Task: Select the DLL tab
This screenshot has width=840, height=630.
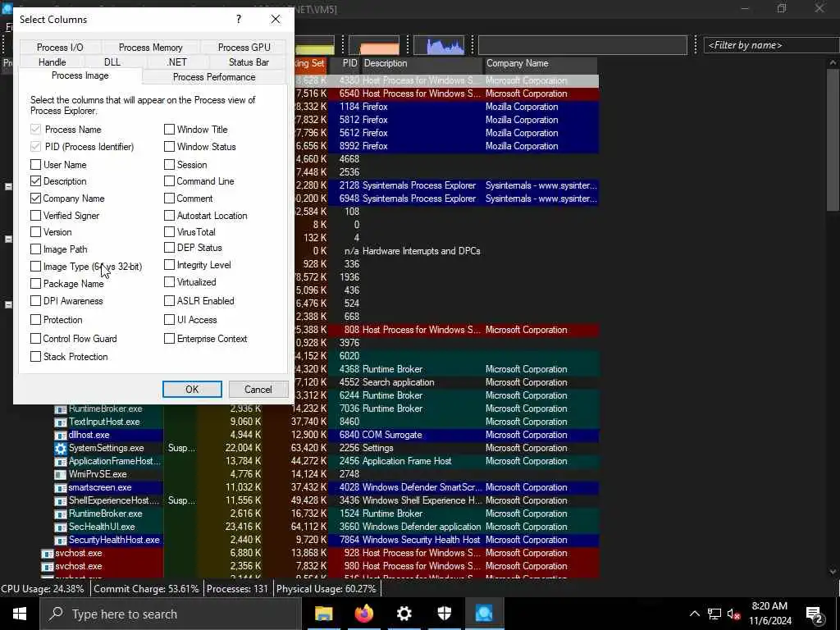Action: [112, 62]
